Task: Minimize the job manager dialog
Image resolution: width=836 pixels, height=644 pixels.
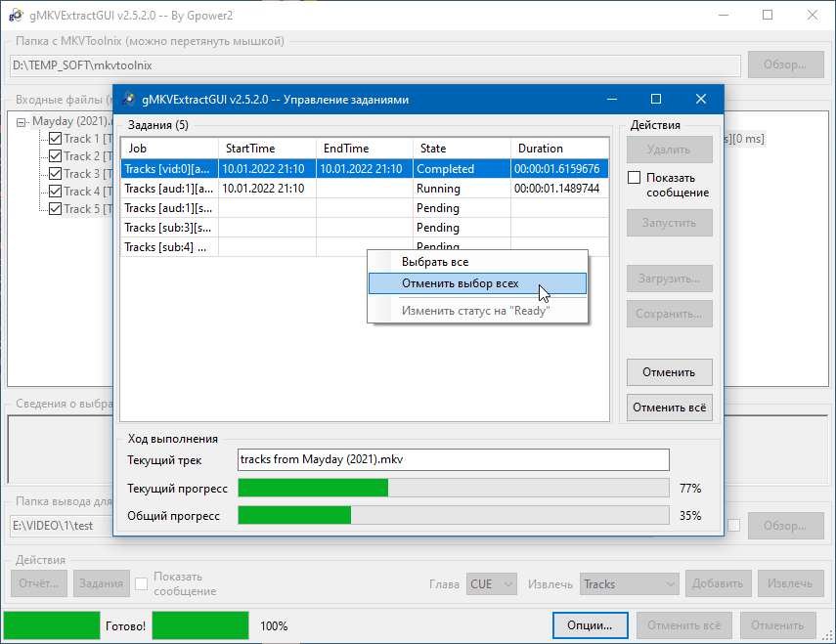Action: point(612,99)
